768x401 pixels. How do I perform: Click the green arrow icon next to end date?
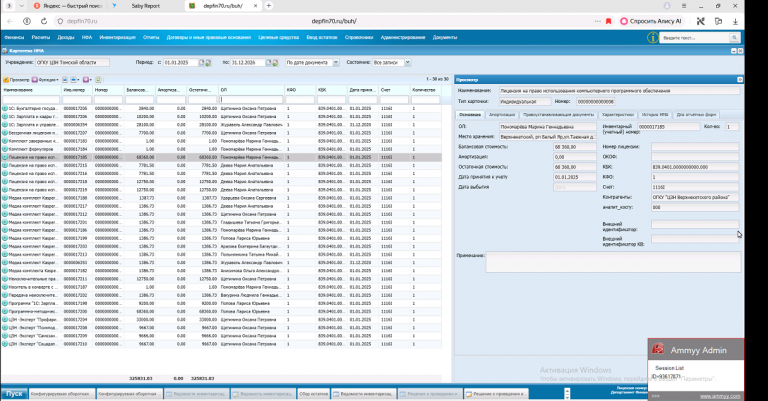(275, 63)
